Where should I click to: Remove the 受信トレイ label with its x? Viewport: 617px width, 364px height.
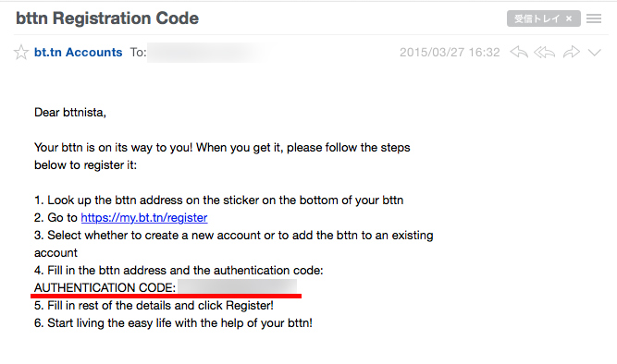[x=569, y=18]
